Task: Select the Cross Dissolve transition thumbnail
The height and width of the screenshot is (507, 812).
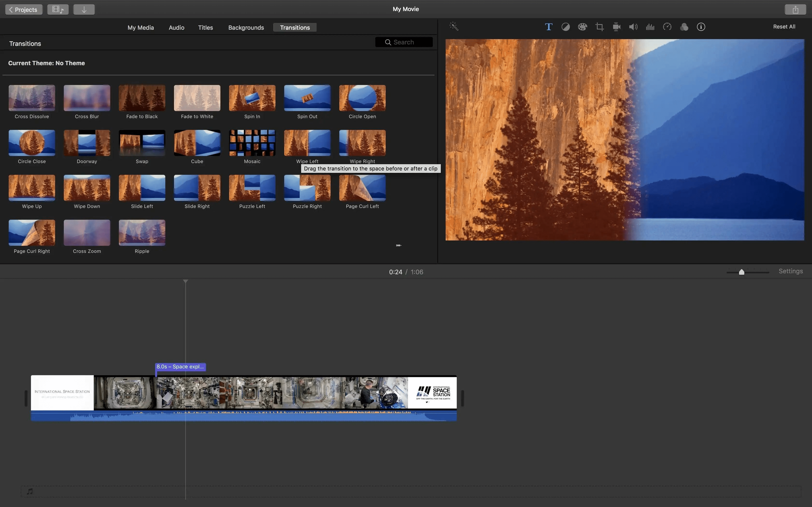Action: [x=32, y=98]
